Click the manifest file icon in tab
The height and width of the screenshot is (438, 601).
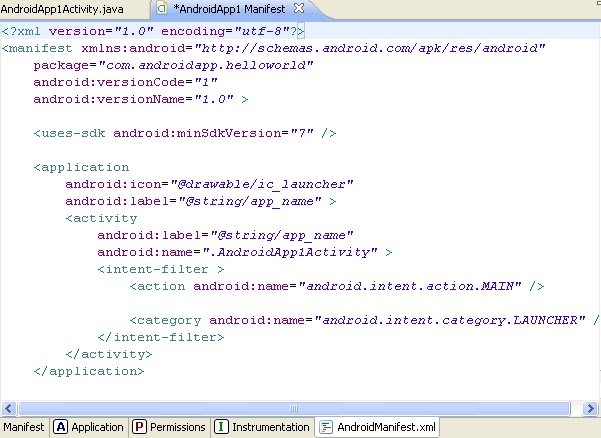[x=162, y=8]
